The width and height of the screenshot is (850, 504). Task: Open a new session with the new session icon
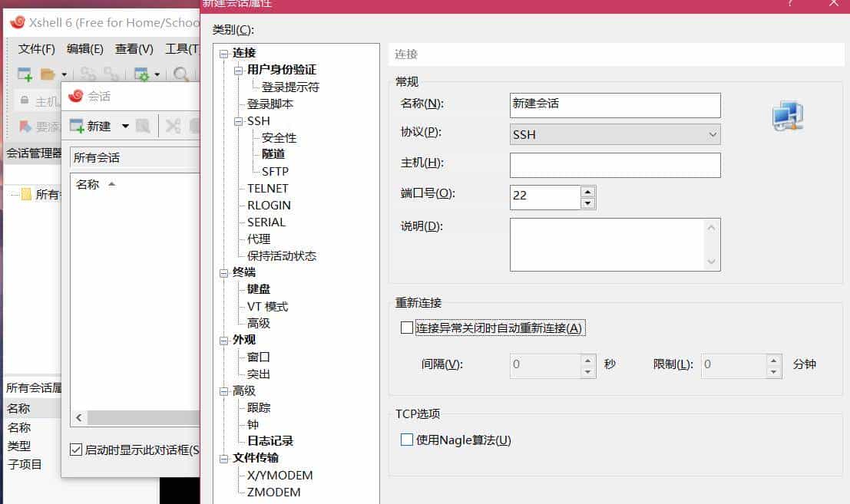[22, 74]
